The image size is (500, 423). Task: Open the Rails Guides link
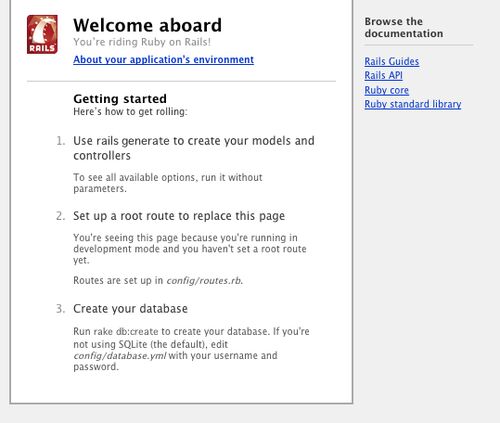(392, 61)
